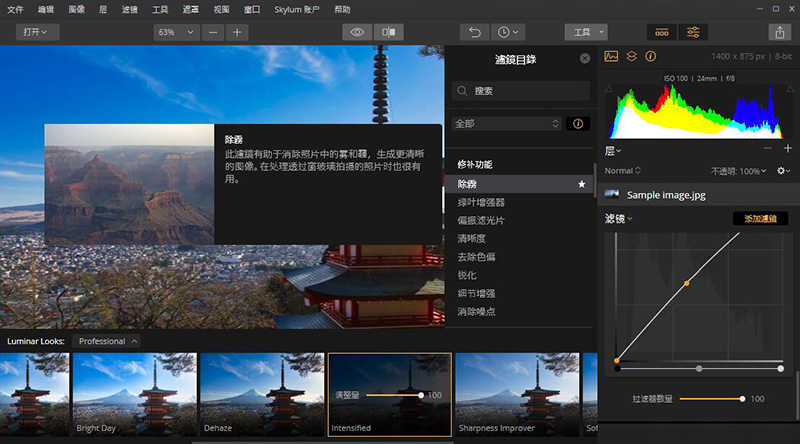Click the orange midpoint on the curve
800x444 pixels.
[687, 283]
